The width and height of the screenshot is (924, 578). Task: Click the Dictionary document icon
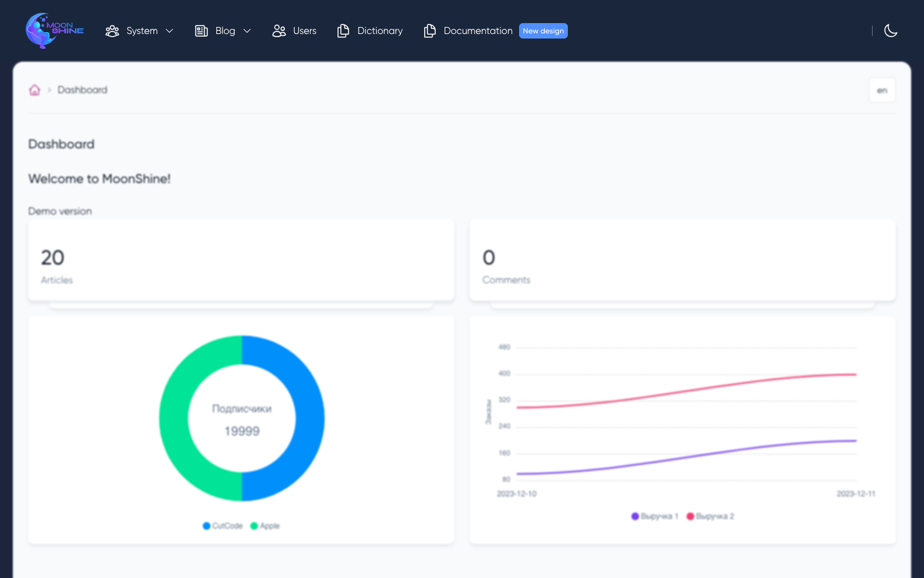(343, 31)
